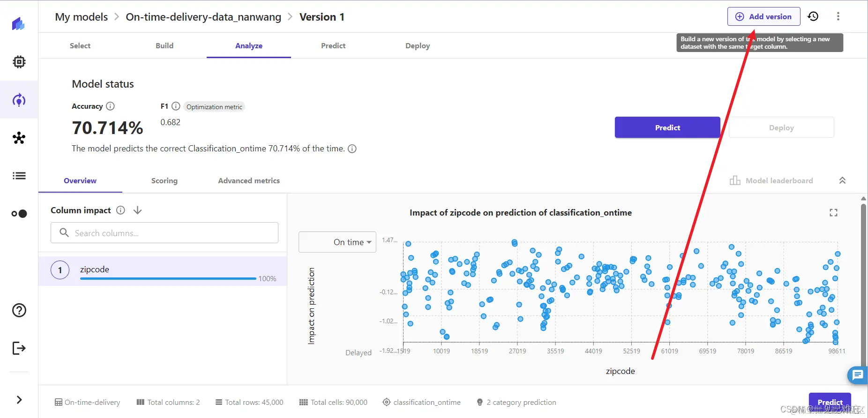Click the Add version button

763,17
